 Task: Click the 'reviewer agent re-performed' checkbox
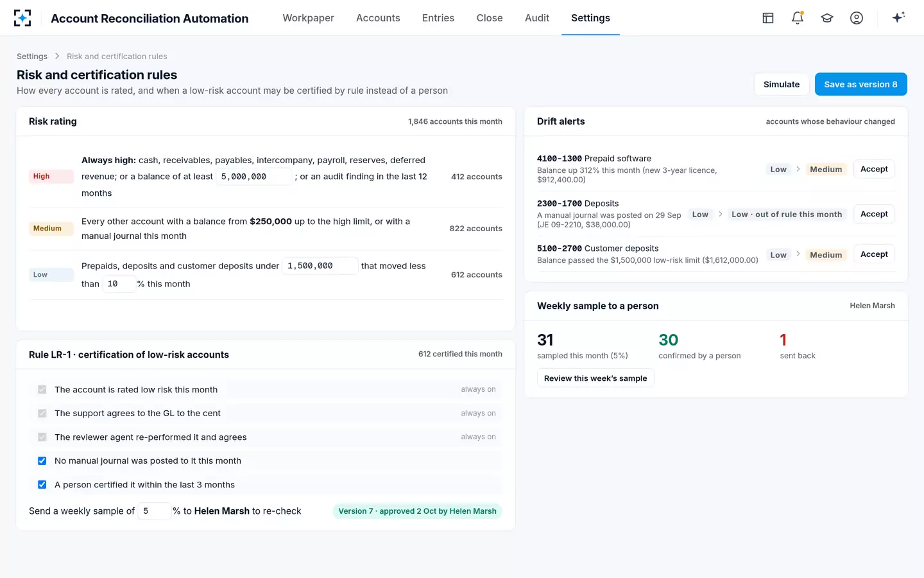(42, 437)
